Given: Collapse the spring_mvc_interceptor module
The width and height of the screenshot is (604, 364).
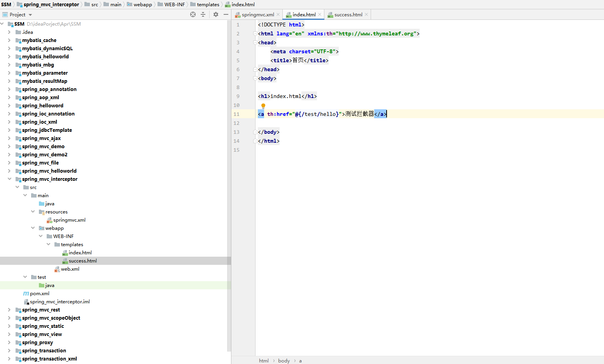Looking at the screenshot, I should 9,179.
